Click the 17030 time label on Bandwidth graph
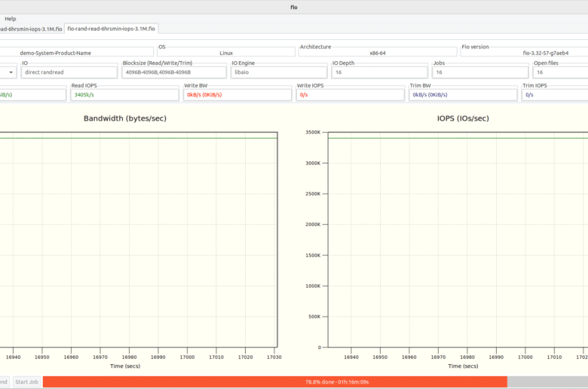588x389 pixels. 274,357
